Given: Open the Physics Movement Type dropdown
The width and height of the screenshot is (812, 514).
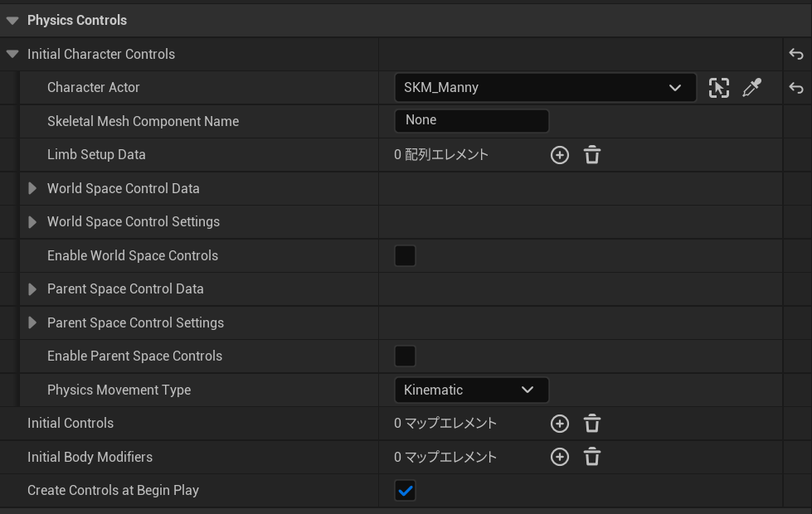Looking at the screenshot, I should 471,390.
